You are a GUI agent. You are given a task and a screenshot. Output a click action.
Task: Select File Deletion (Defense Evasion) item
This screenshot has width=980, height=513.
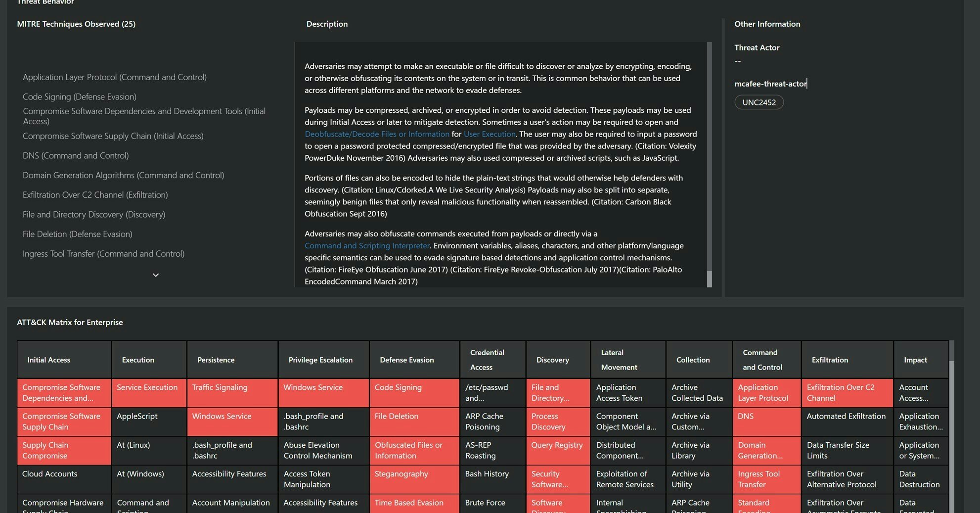point(78,234)
